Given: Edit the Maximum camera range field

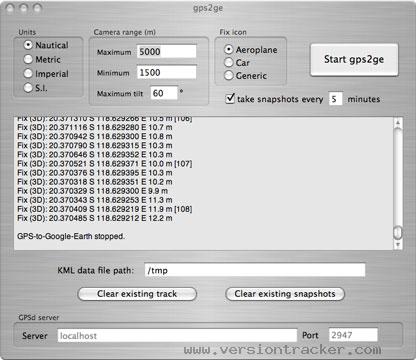Looking at the screenshot, I should pyautogui.click(x=167, y=52).
